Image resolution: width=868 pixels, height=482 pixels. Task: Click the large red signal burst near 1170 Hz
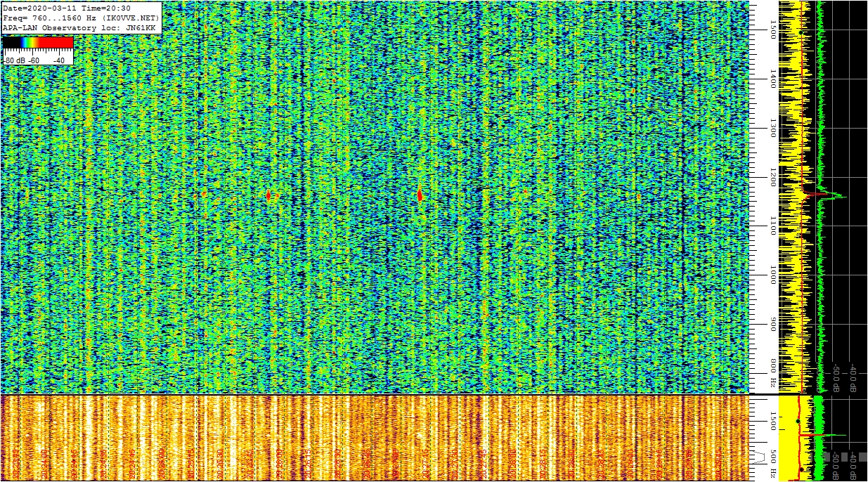point(420,195)
